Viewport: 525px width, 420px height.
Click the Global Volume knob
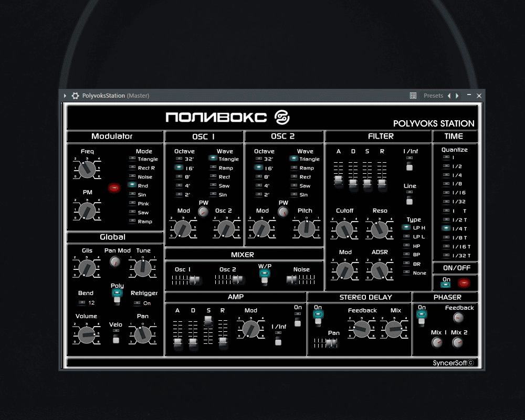click(87, 334)
